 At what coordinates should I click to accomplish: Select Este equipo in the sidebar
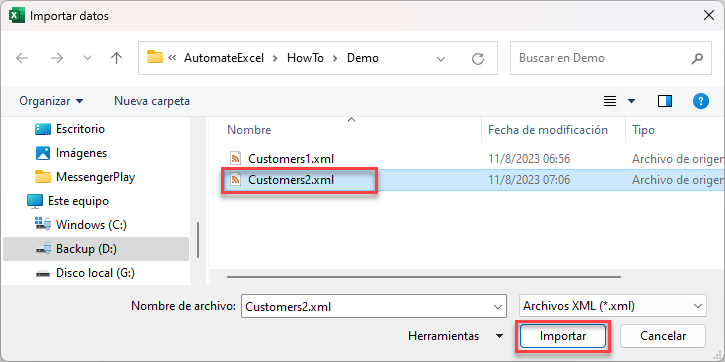(x=78, y=201)
